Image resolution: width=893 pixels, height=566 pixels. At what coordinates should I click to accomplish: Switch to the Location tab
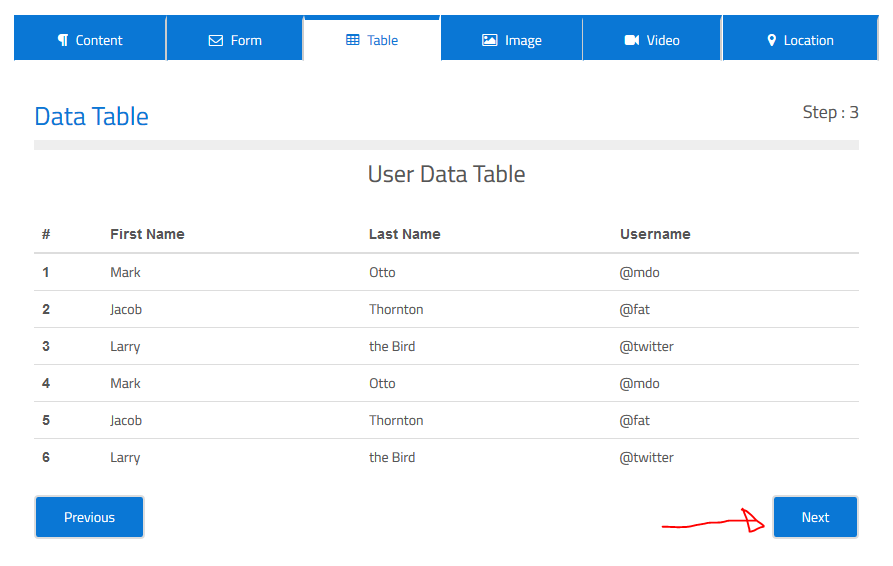tap(800, 38)
